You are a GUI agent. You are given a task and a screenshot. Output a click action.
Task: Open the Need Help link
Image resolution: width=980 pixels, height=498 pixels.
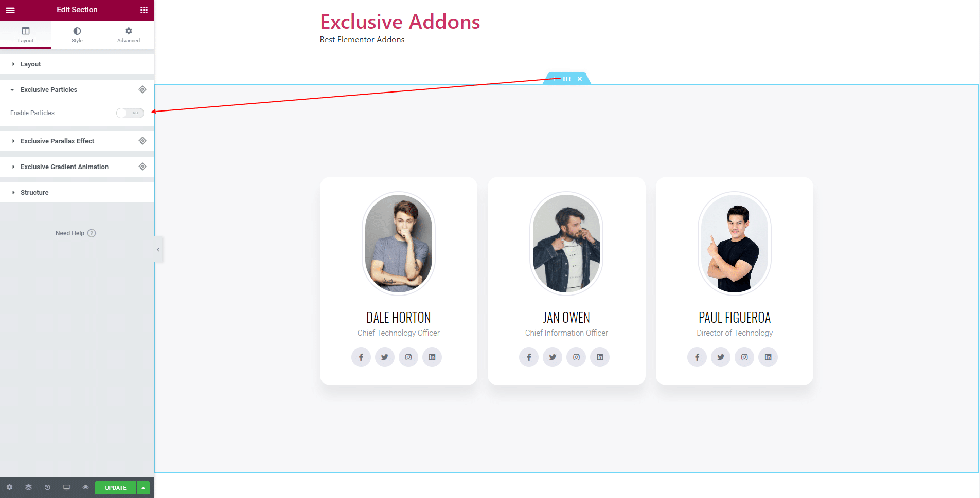point(76,233)
